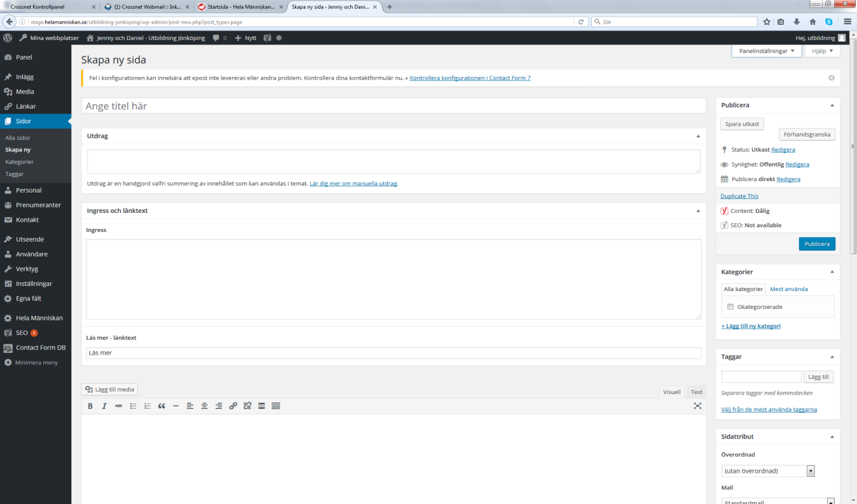Remove link with the unlink icon

click(x=247, y=405)
